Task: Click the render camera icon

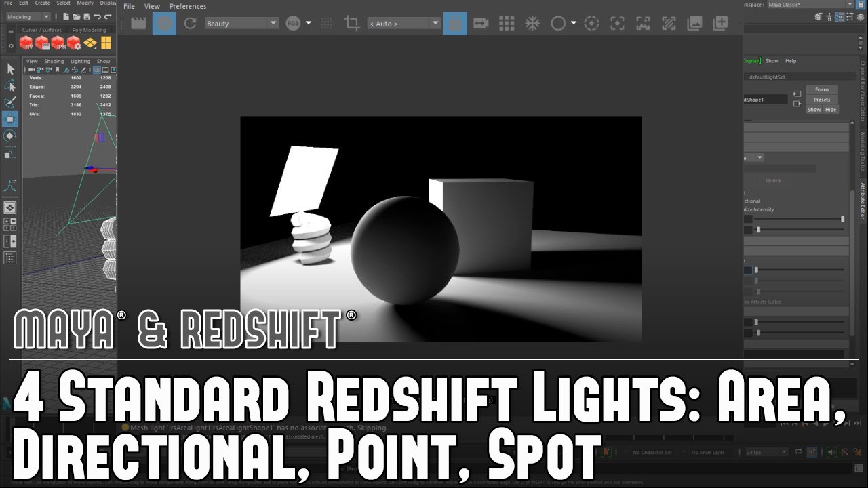Action: 481,23
